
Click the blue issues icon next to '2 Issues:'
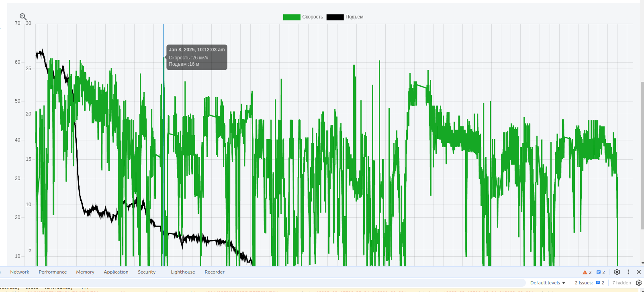(x=598, y=283)
